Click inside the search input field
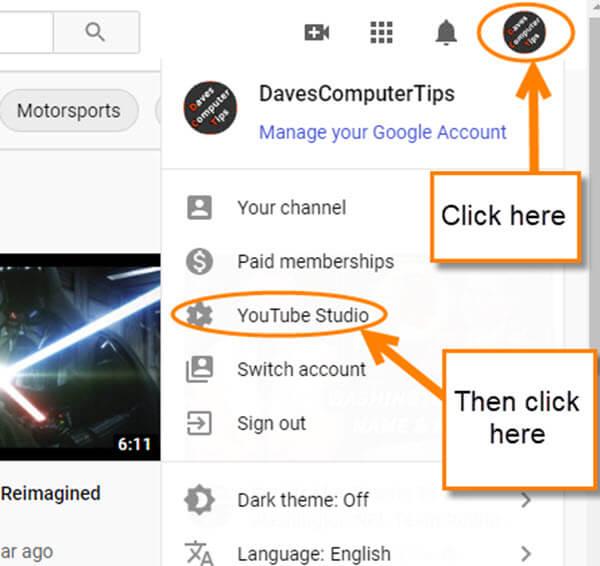 point(26,32)
